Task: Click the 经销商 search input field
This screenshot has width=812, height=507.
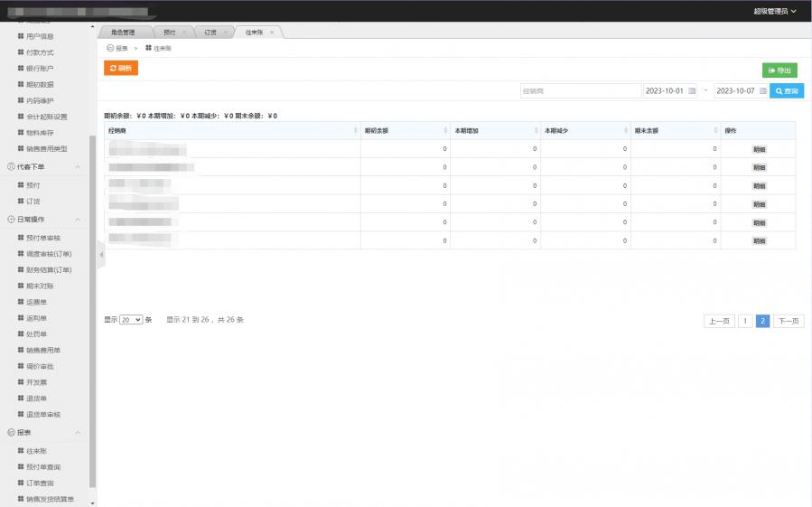Action: click(580, 91)
